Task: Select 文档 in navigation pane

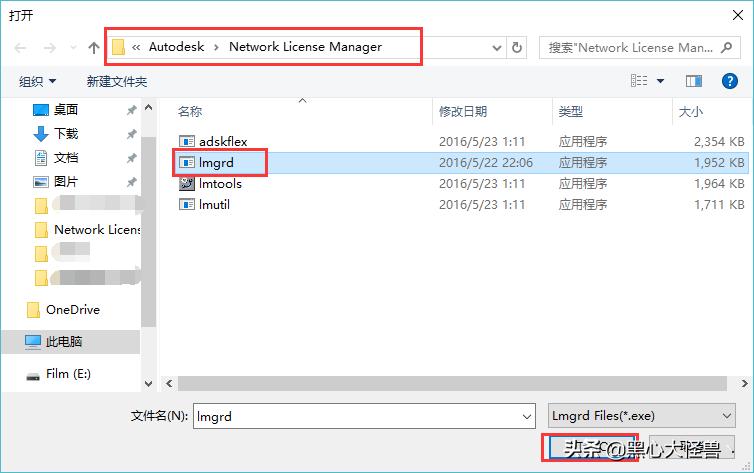Action: coord(66,157)
